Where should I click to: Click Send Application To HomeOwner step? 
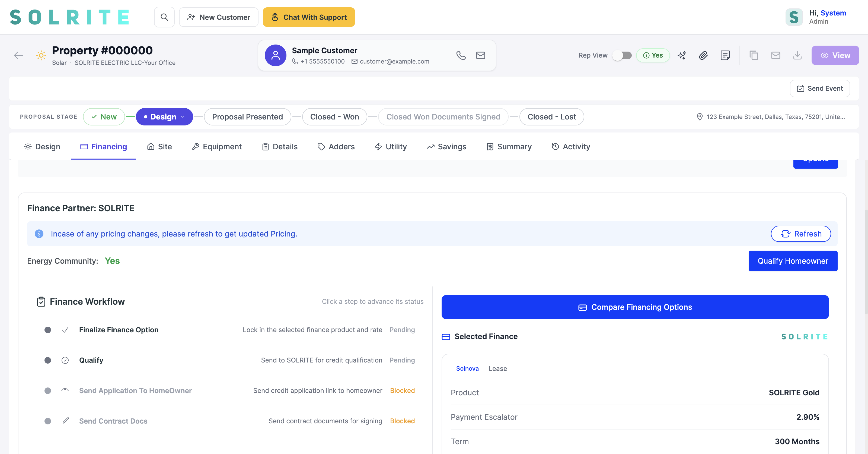click(229, 390)
